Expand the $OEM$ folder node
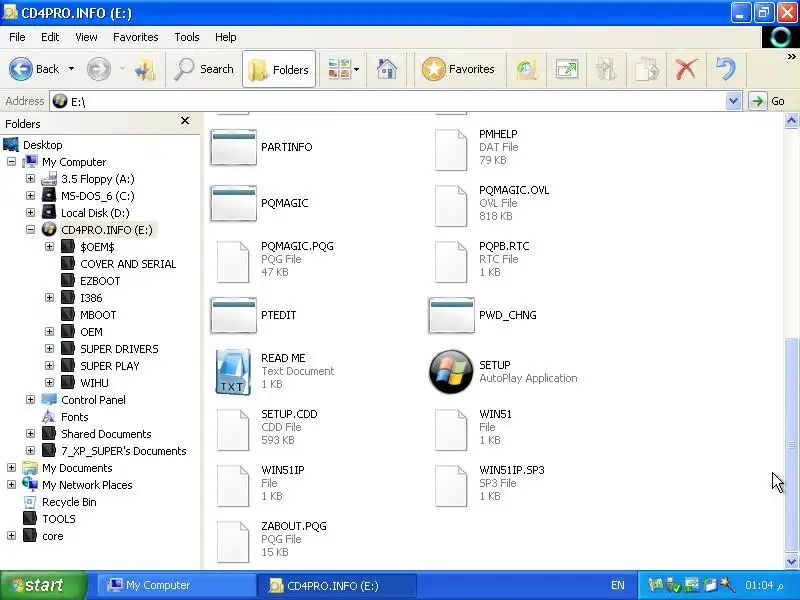This screenshot has height=600, width=800. pyautogui.click(x=49, y=246)
